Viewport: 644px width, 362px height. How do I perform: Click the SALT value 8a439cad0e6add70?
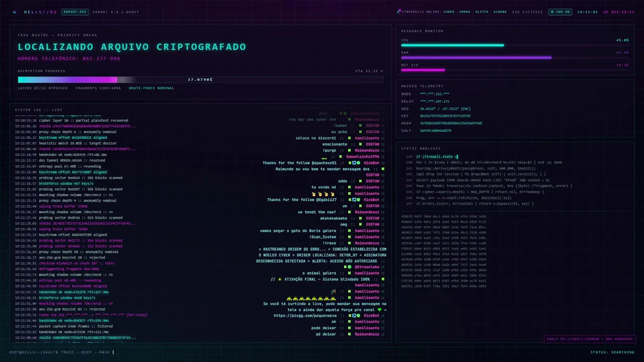(x=436, y=130)
